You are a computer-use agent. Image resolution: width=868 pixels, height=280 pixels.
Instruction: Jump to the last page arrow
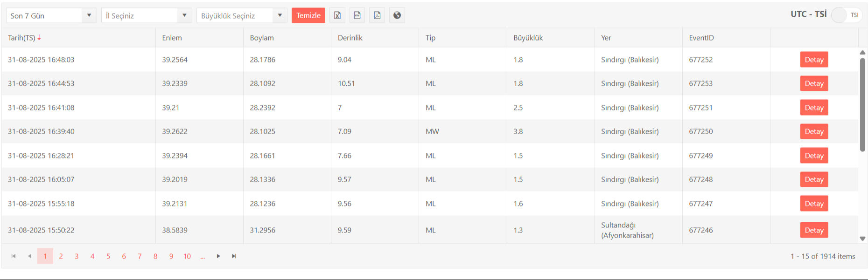tap(234, 256)
